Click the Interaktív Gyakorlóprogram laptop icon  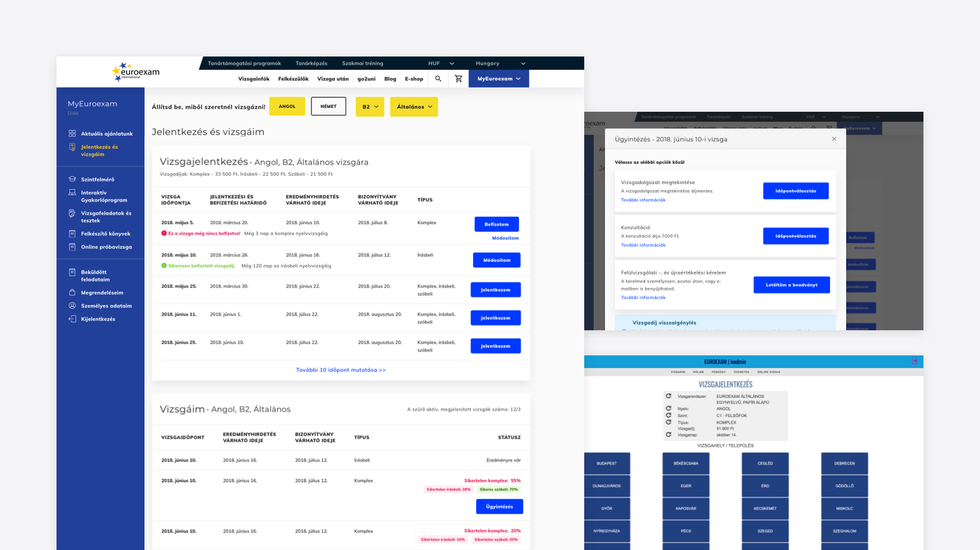(72, 193)
